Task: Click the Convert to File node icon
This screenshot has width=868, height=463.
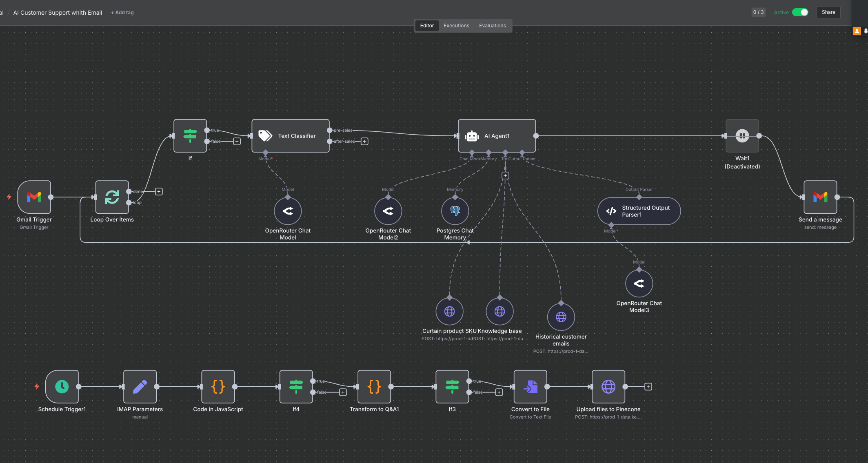Action: (530, 386)
